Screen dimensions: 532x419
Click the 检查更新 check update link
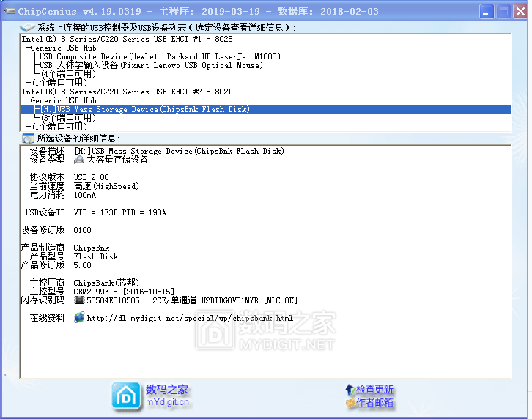[x=374, y=389]
